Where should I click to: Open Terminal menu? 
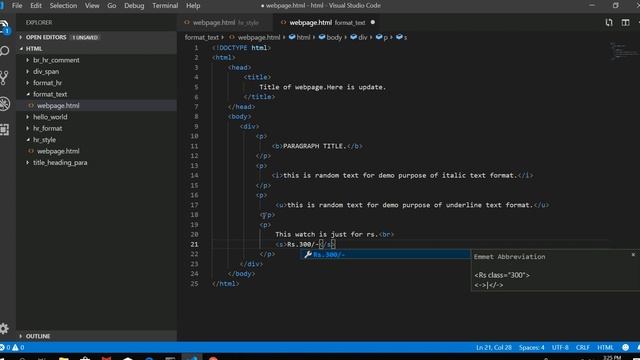pyautogui.click(x=165, y=6)
